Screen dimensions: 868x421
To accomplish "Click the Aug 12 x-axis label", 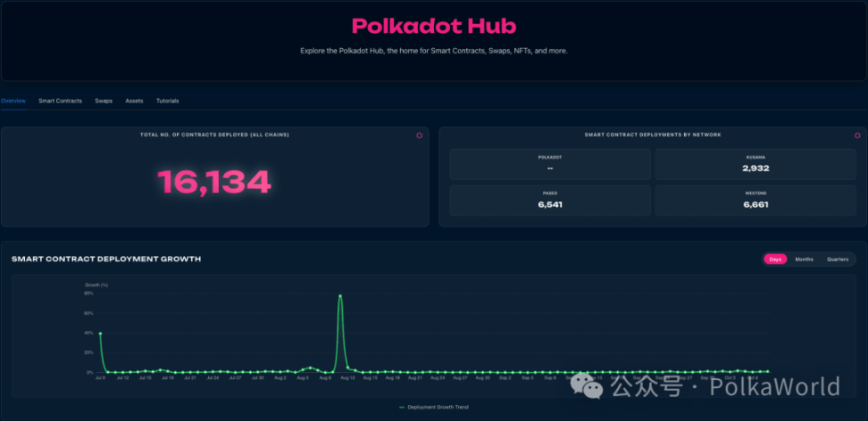I will (x=347, y=378).
